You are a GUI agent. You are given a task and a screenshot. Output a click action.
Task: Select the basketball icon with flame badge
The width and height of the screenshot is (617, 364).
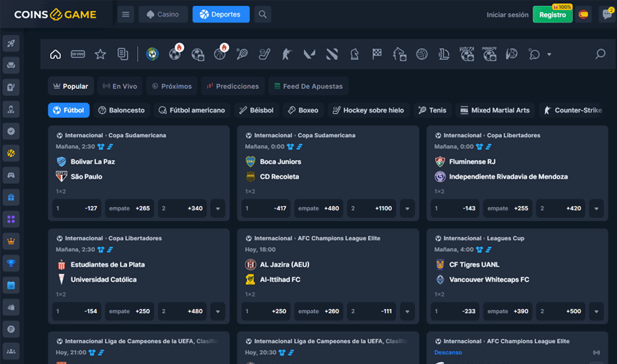[x=220, y=53]
